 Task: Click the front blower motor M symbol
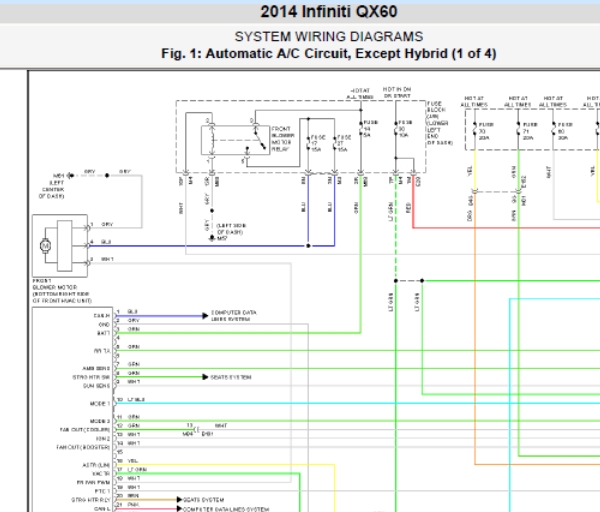pos(46,245)
